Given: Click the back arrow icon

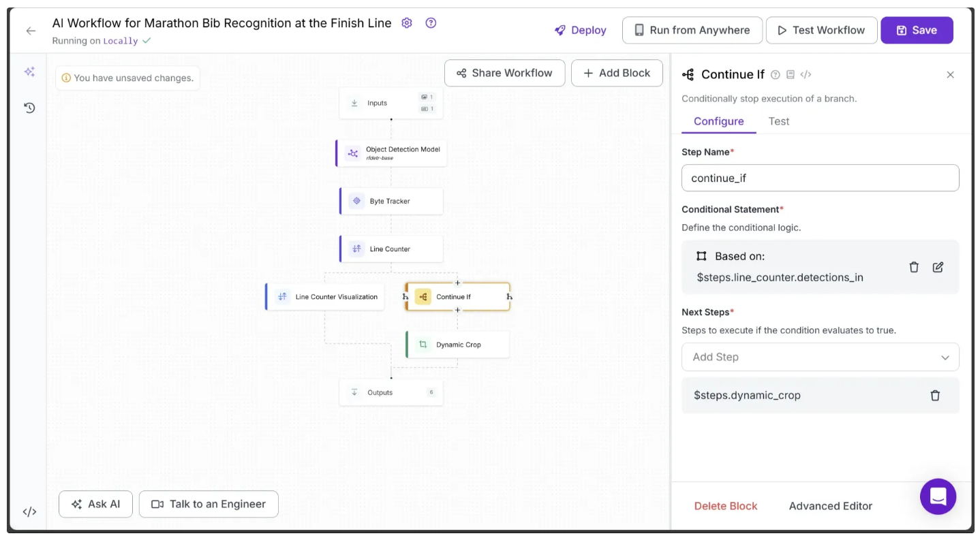Looking at the screenshot, I should click(31, 31).
